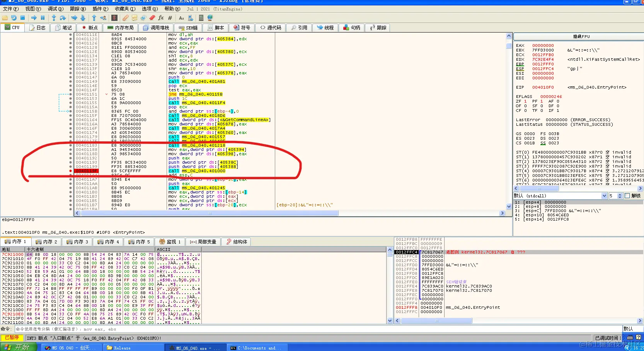Click the open file folder toolbar icon
The width and height of the screenshot is (644, 351).
(5, 18)
